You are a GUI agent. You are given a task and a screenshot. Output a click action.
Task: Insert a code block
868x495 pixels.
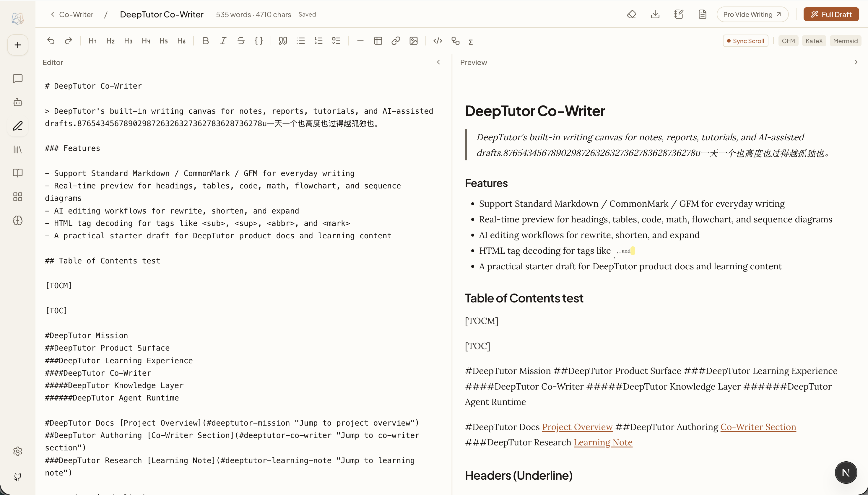pos(438,41)
